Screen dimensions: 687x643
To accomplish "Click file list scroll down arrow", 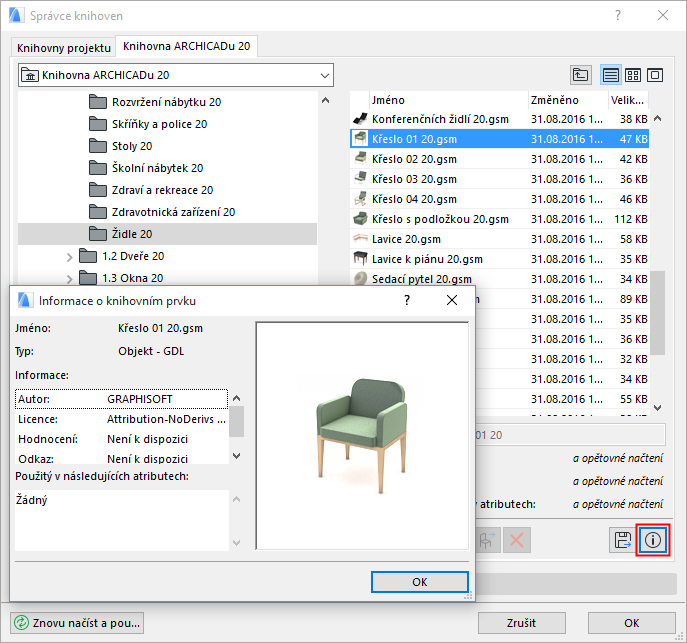I will click(x=657, y=408).
